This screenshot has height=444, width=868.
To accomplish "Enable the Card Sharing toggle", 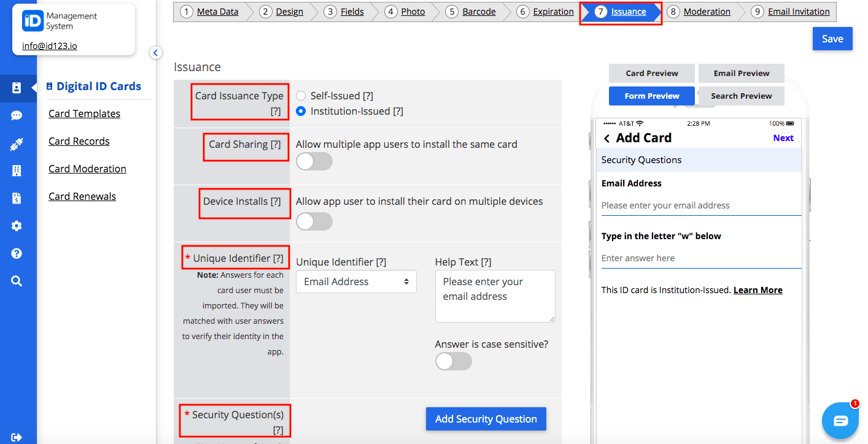I will tap(314, 161).
